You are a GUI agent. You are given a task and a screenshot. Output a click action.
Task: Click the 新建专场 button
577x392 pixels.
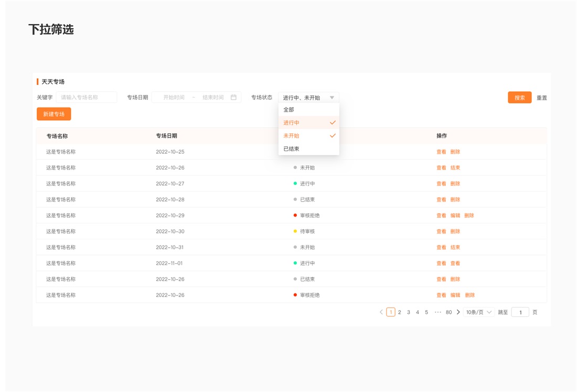54,114
